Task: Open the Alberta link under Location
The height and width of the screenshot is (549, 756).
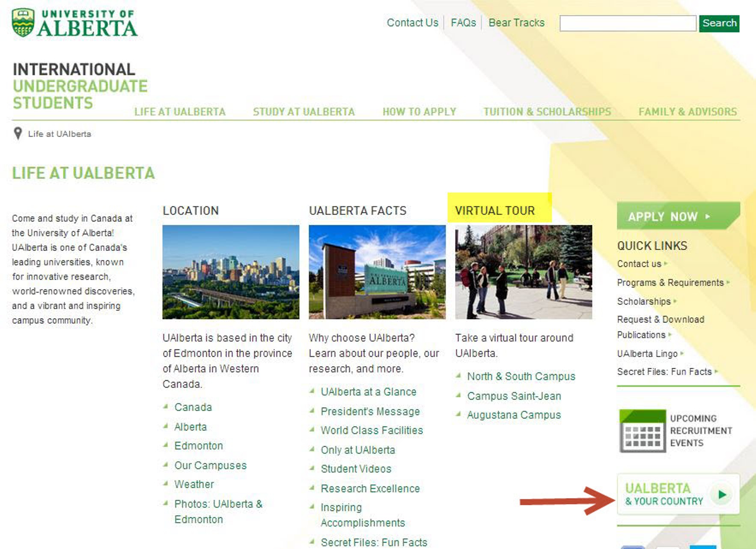Action: pyautogui.click(x=190, y=427)
